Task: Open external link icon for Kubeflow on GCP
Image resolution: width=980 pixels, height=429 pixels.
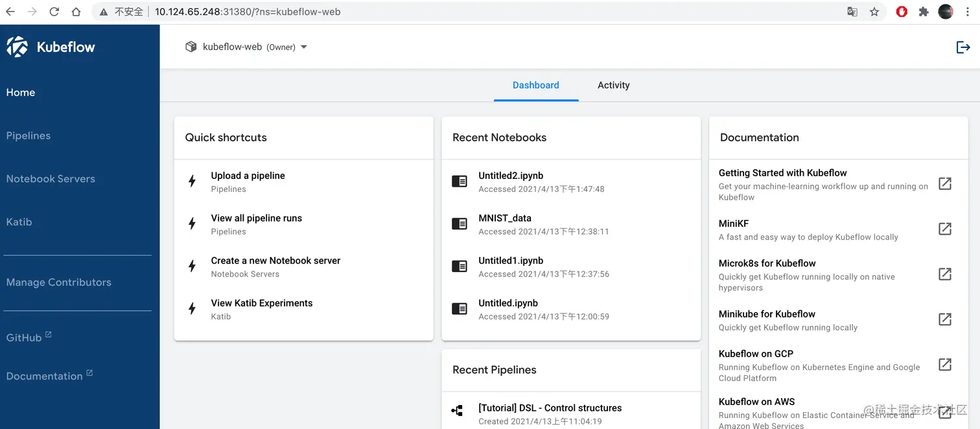Action: pyautogui.click(x=945, y=364)
